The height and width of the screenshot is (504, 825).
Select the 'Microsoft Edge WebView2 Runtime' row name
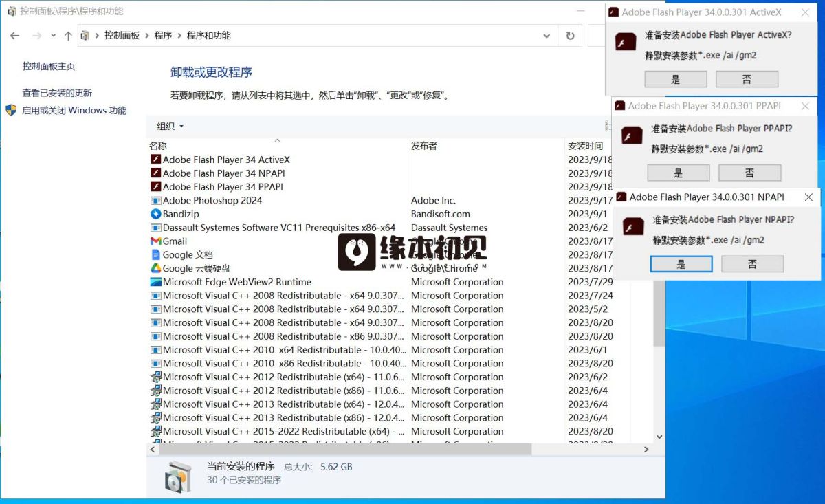pyautogui.click(x=237, y=282)
